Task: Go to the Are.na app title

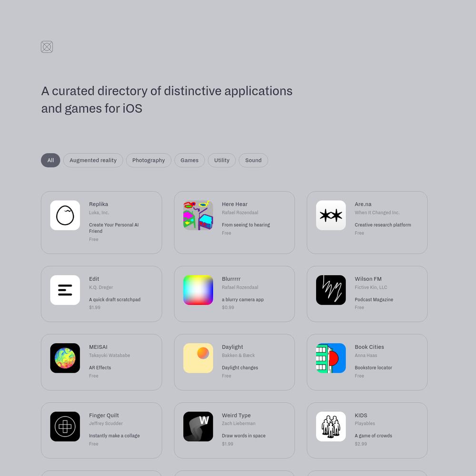Action: point(363,204)
